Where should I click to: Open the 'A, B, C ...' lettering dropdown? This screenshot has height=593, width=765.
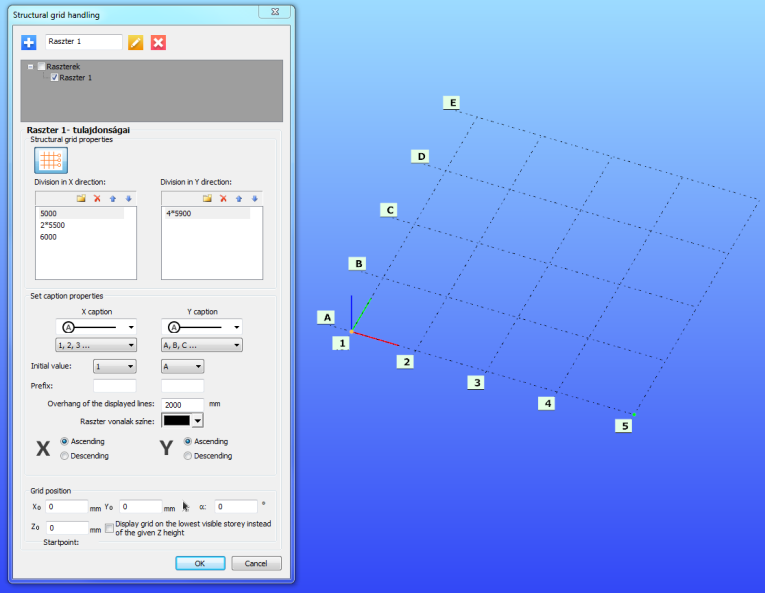201,345
